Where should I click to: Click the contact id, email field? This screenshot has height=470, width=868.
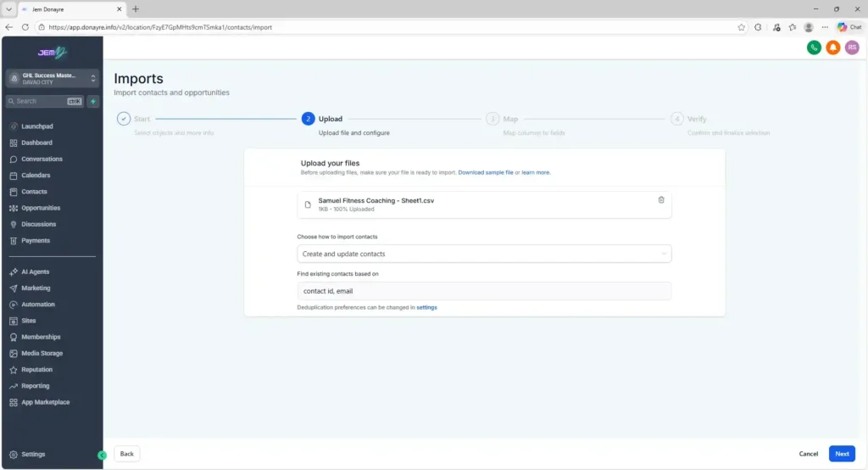[484, 291]
